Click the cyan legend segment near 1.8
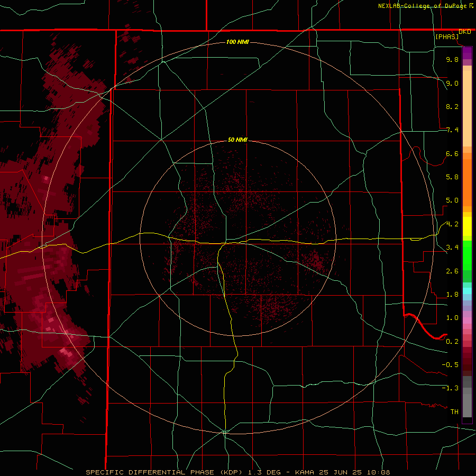This screenshot has height=476, width=476. (467, 291)
